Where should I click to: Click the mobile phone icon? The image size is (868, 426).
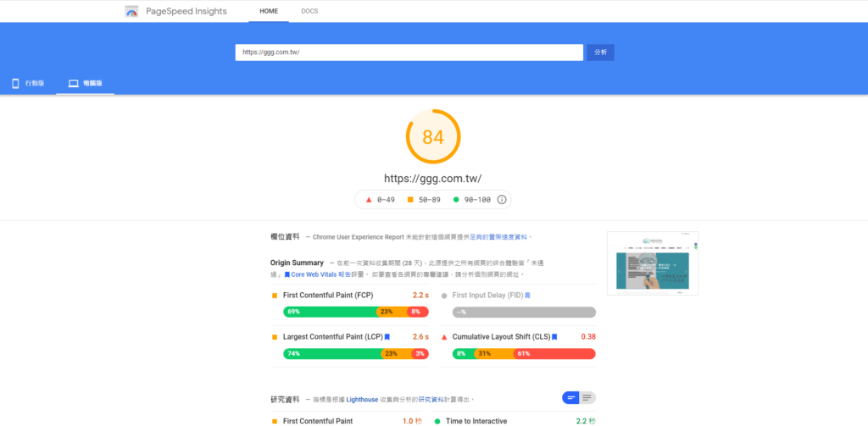pos(15,84)
